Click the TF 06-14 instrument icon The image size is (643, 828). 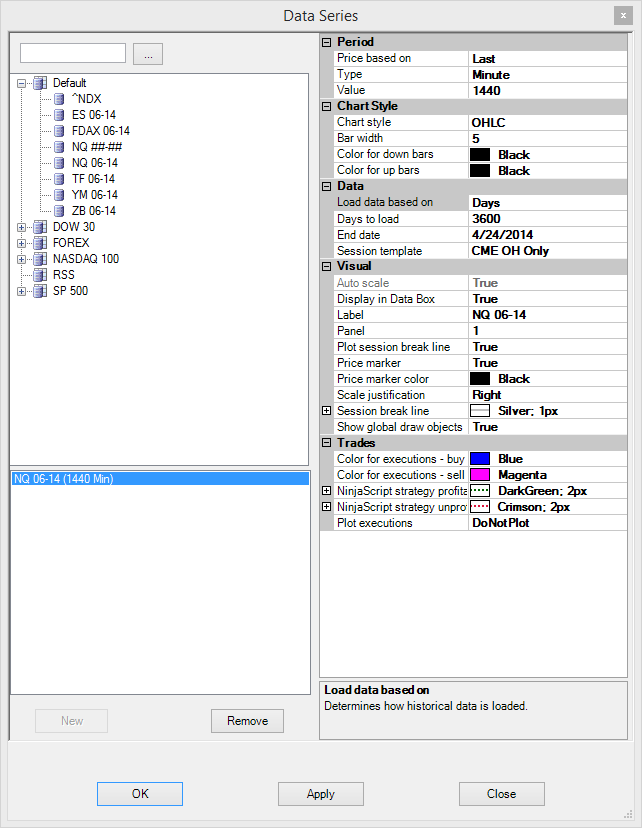coord(59,178)
